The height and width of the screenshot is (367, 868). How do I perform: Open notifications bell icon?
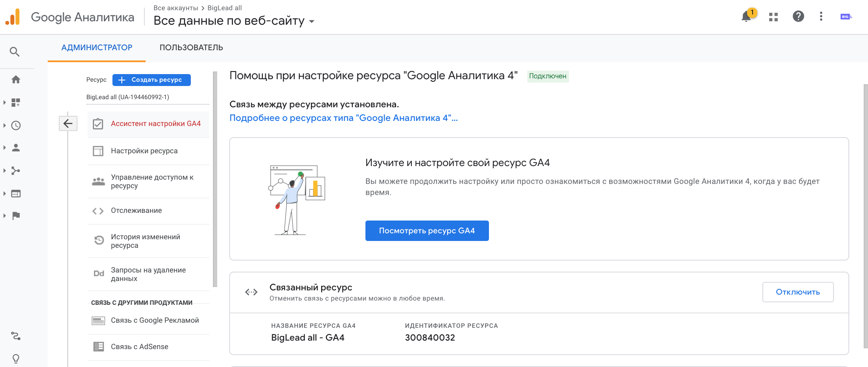[746, 17]
